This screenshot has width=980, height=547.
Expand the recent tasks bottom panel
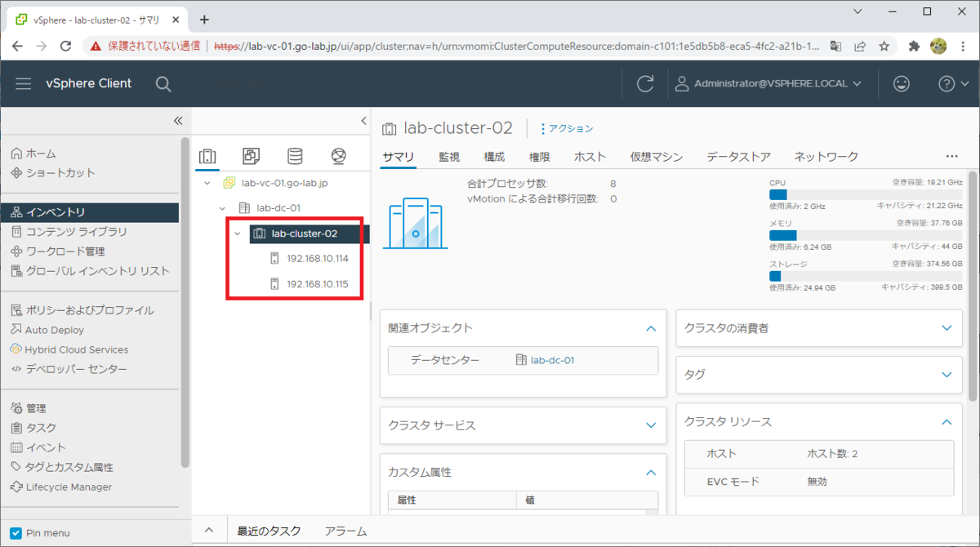[208, 531]
